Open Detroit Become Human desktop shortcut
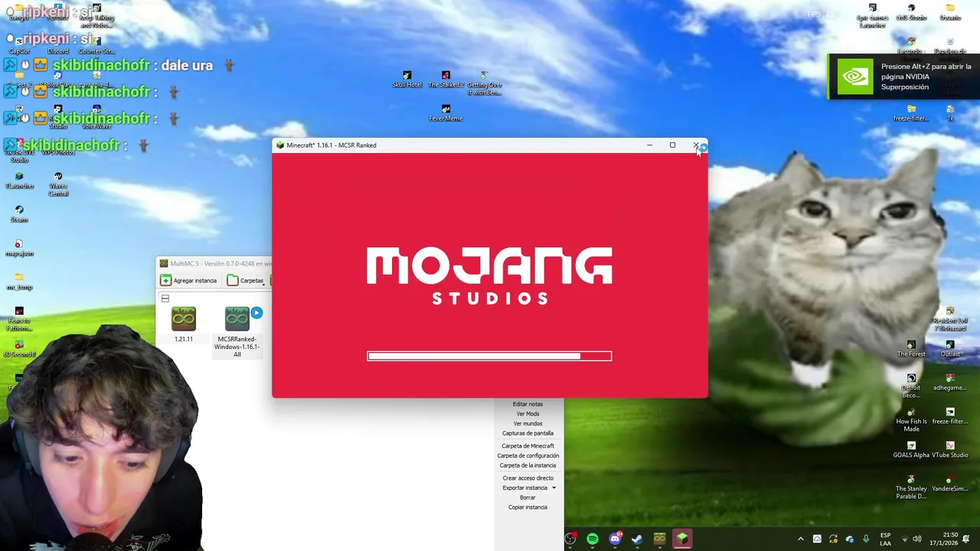980x551 pixels. pos(911,386)
